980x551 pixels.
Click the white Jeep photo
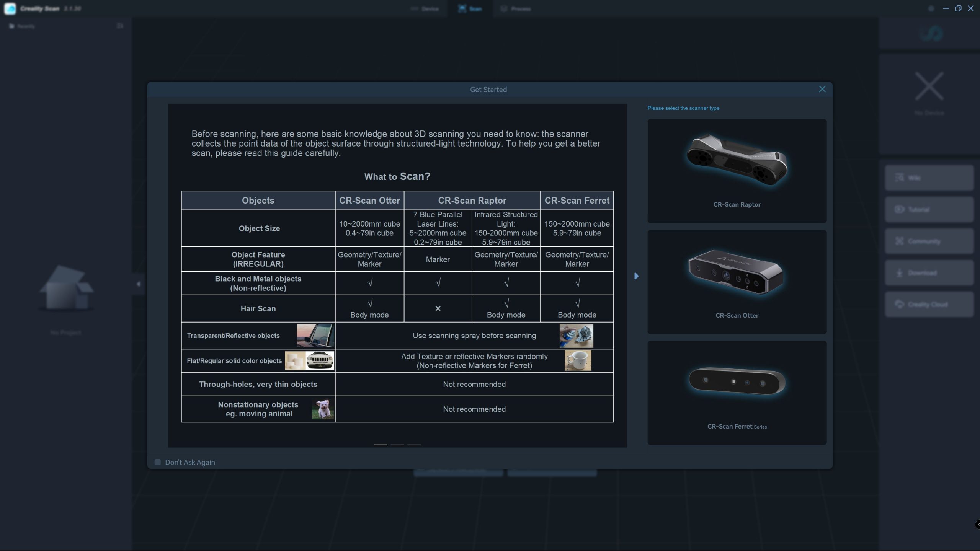tap(320, 360)
